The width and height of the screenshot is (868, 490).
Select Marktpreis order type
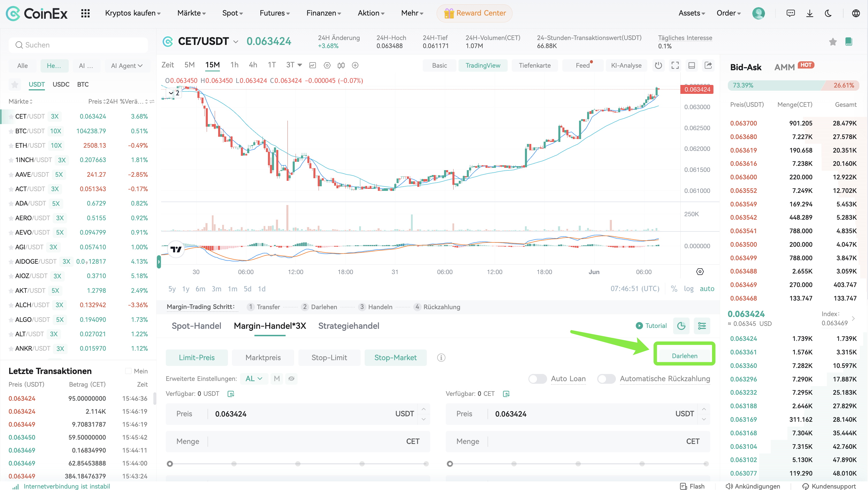click(263, 358)
